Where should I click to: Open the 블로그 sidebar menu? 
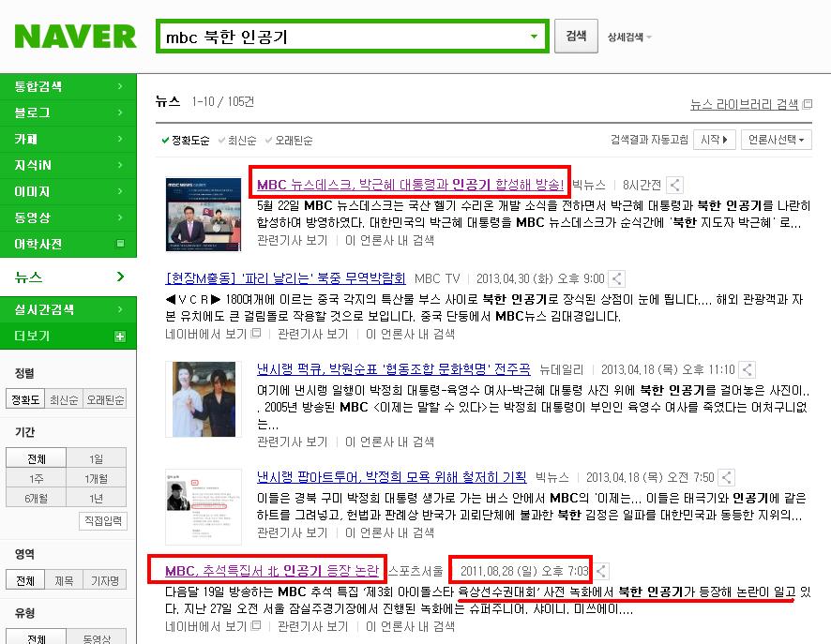pos(68,112)
